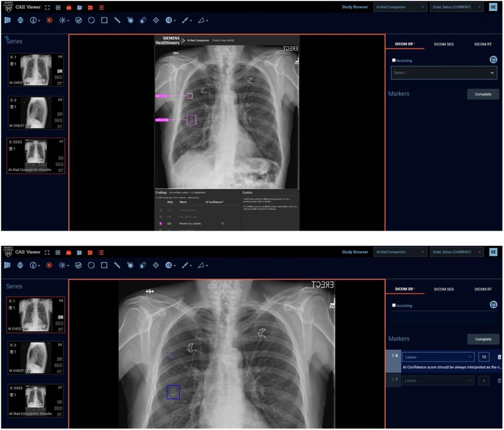The width and height of the screenshot is (504, 430).
Task: Select S:1 W CHEST PA thumbnail in Siemens report viewer
Action: pos(36,70)
